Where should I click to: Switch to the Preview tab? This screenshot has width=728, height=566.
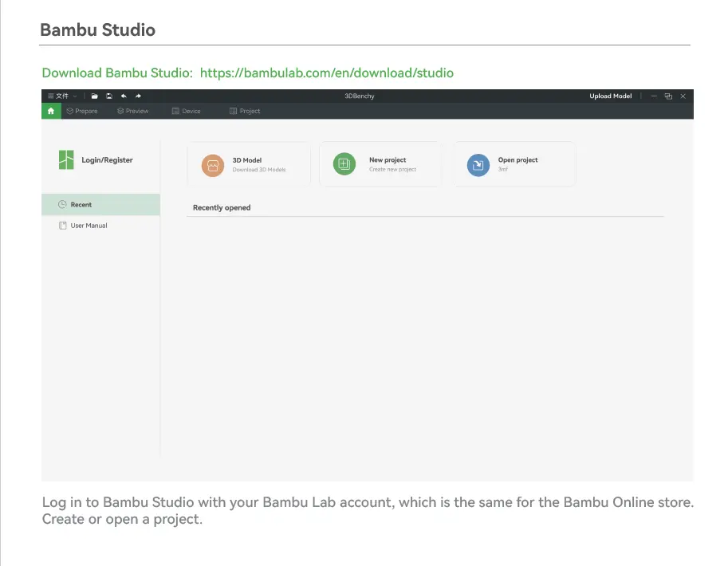point(133,111)
